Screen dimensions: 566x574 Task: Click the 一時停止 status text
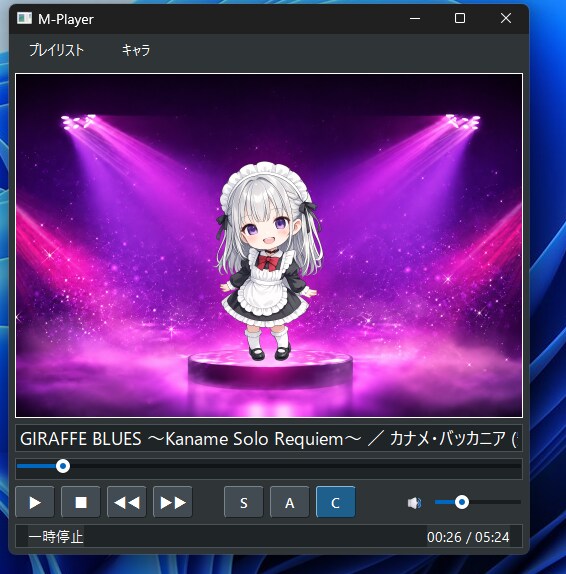pos(56,537)
